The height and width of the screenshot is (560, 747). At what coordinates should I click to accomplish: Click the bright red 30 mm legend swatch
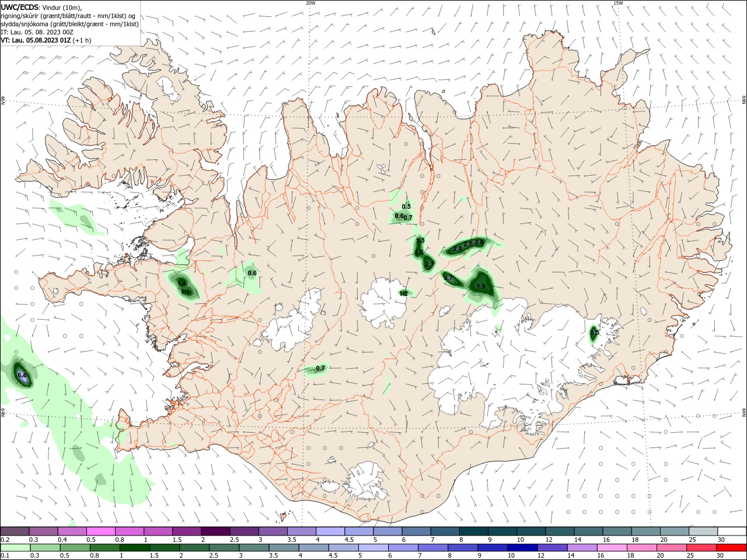pyautogui.click(x=732, y=548)
